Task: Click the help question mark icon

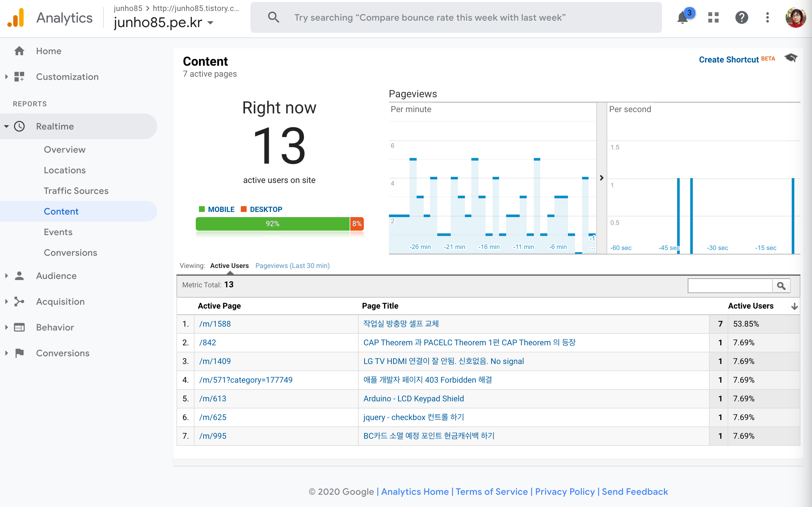Action: tap(741, 17)
